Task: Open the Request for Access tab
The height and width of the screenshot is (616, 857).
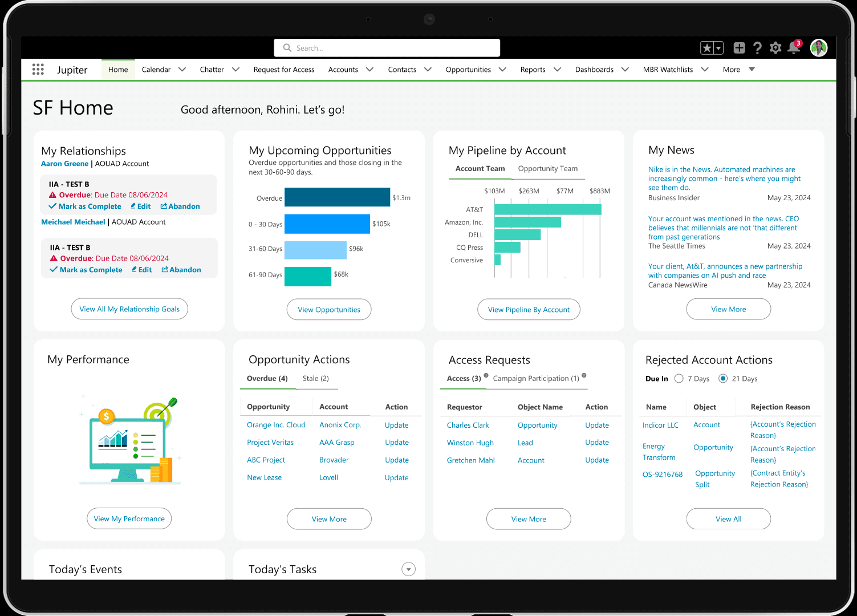Action: coord(284,70)
